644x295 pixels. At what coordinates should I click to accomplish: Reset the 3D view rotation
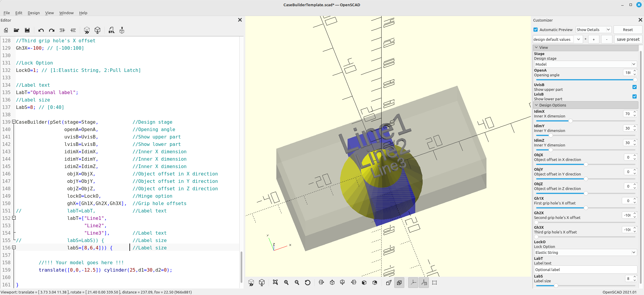pos(308,283)
